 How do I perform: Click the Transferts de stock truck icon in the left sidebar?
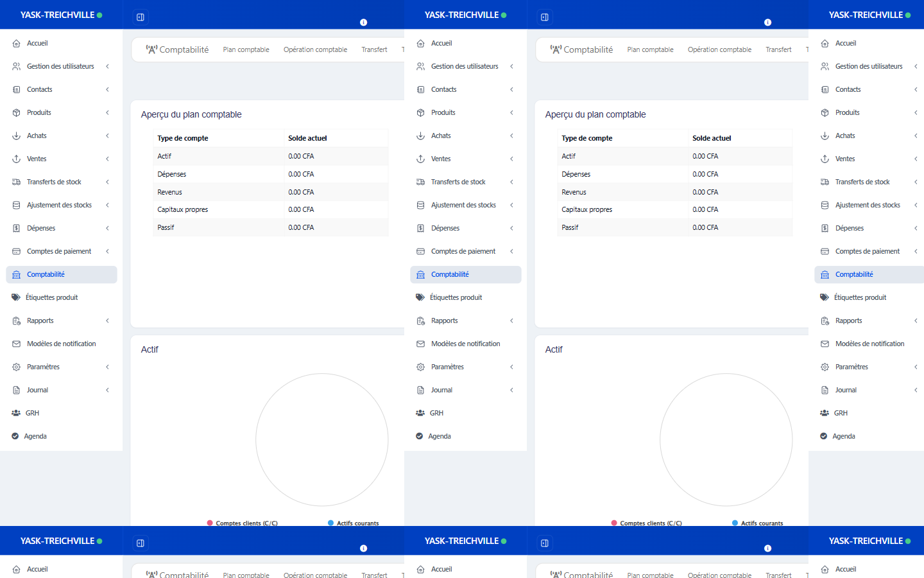(17, 182)
